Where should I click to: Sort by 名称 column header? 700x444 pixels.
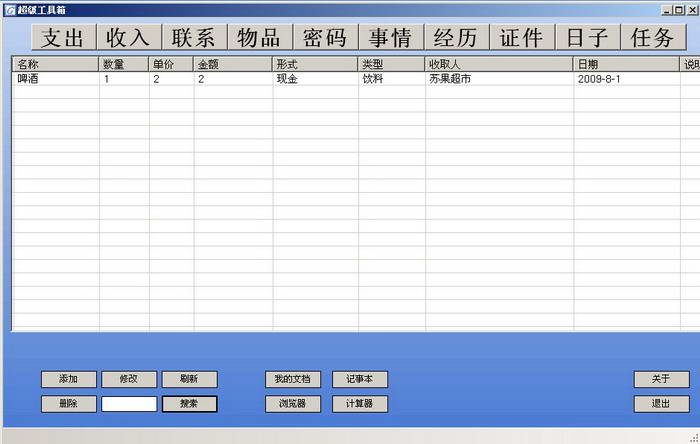click(55, 64)
